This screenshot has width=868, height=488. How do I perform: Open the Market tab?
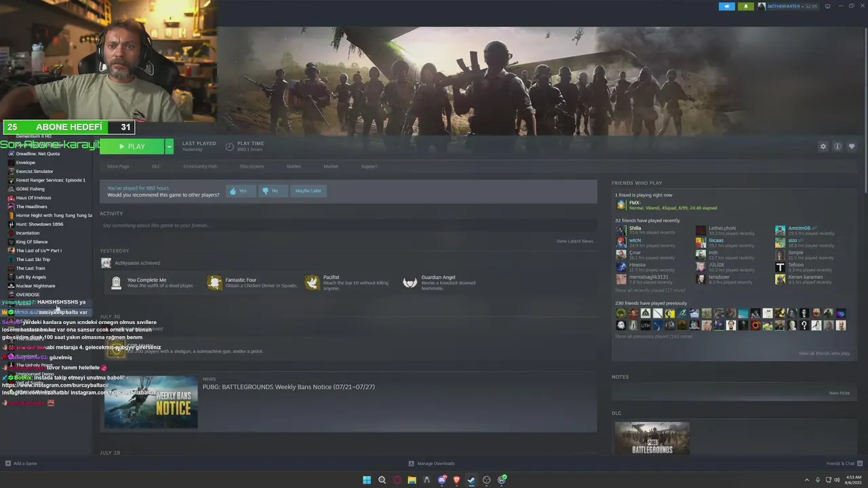click(x=331, y=166)
